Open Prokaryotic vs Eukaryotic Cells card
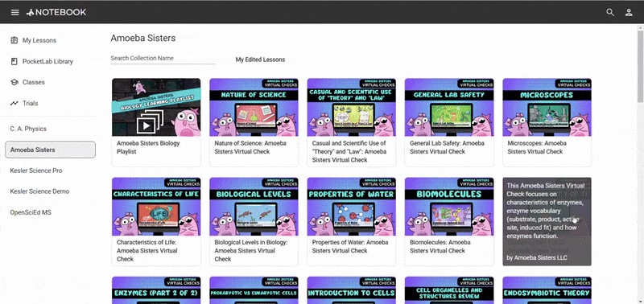The width and height of the screenshot is (644, 304). [x=254, y=290]
